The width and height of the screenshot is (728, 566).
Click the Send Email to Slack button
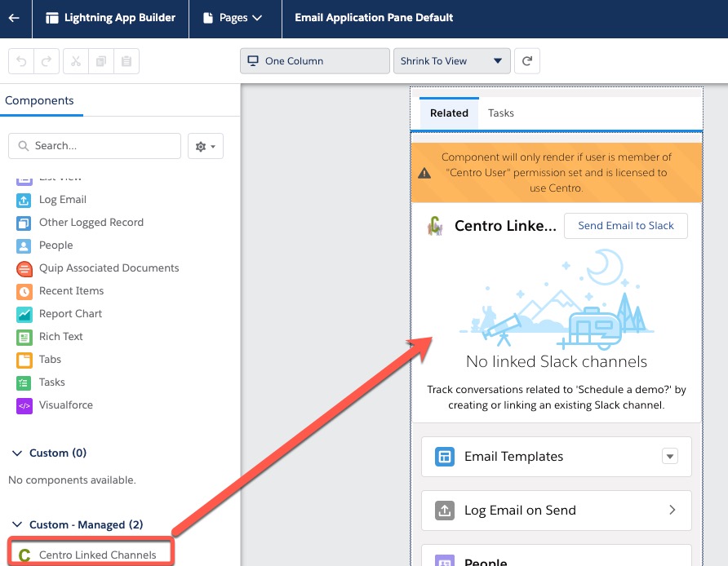pos(626,226)
